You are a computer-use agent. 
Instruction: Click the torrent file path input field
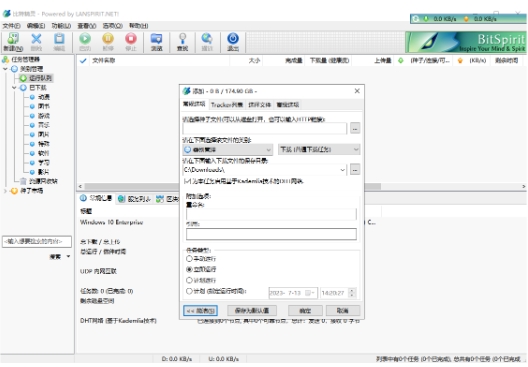[265, 128]
